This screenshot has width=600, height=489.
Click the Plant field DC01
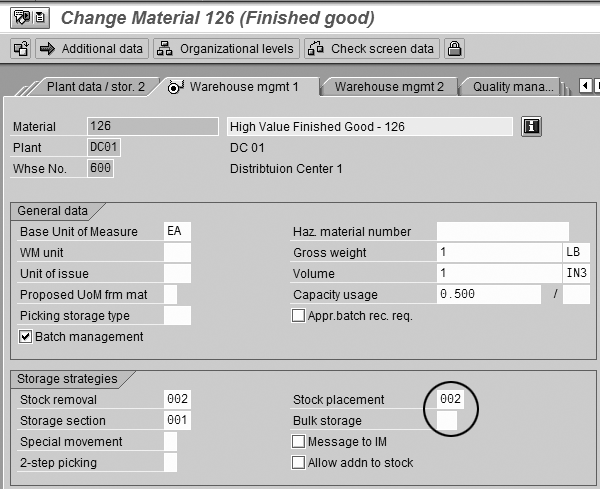[104, 147]
